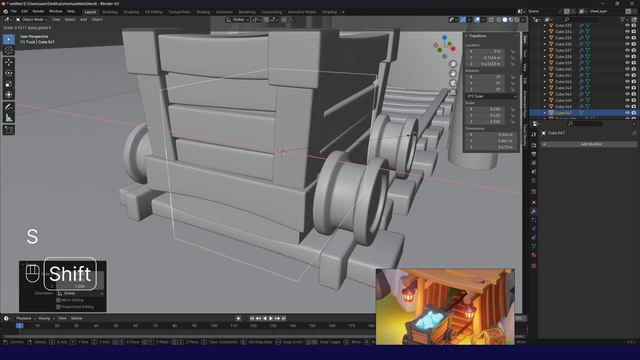Open the File menu

coord(13,11)
